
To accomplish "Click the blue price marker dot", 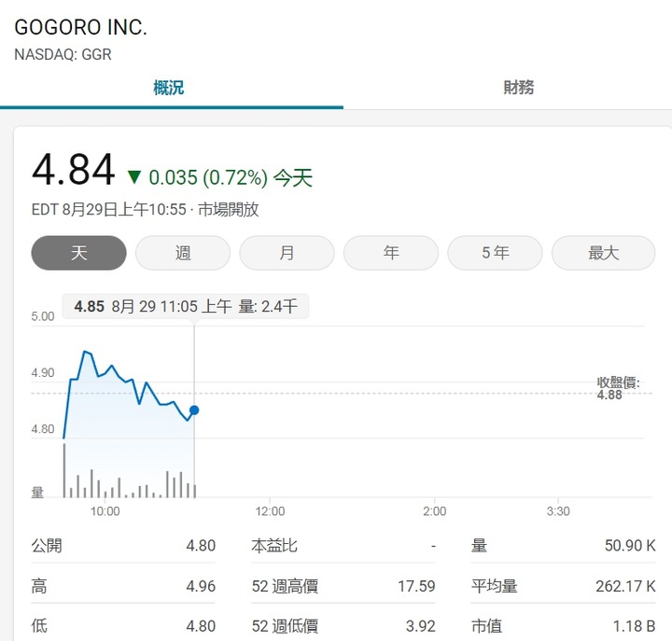I will click(194, 411).
